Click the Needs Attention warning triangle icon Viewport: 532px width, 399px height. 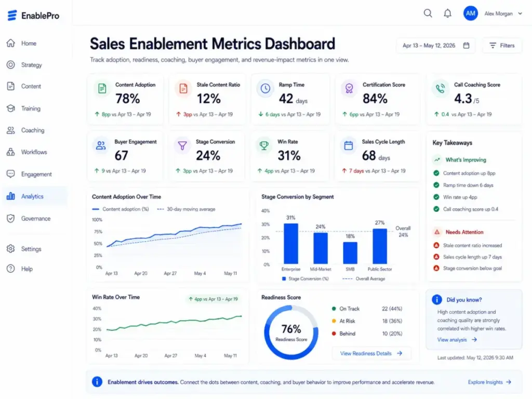pyautogui.click(x=437, y=232)
